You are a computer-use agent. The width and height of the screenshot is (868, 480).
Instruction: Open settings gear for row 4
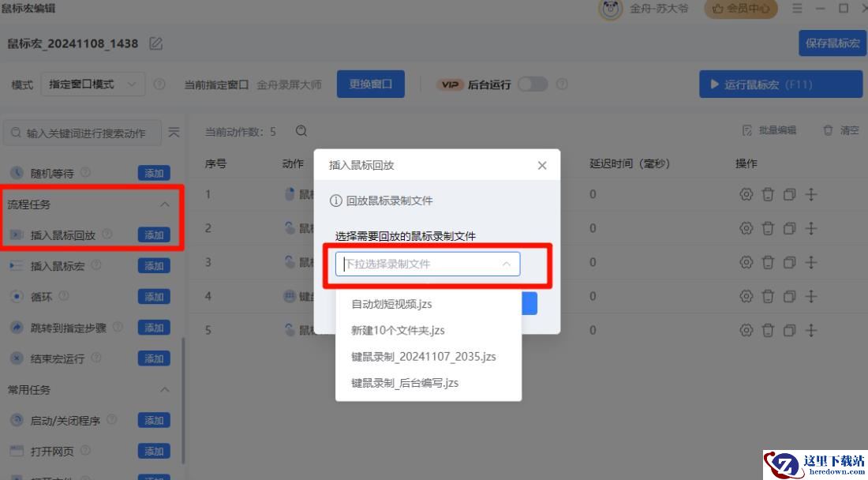(746, 296)
